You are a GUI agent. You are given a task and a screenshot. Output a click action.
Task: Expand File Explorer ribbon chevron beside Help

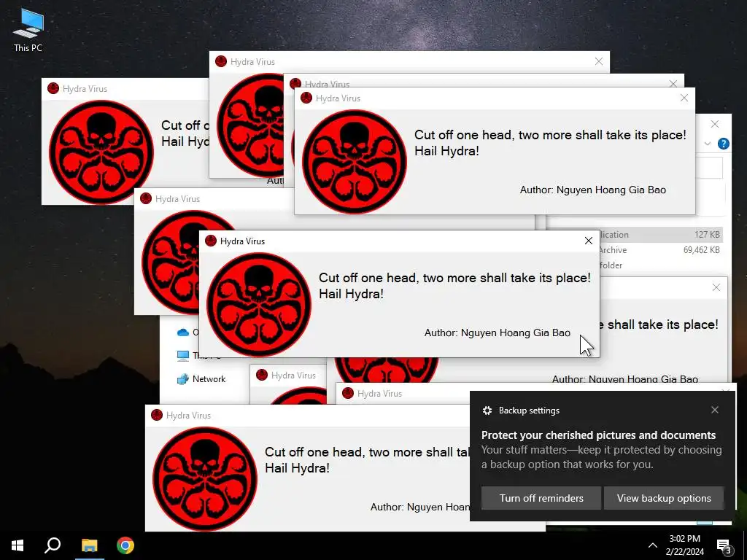click(x=708, y=144)
